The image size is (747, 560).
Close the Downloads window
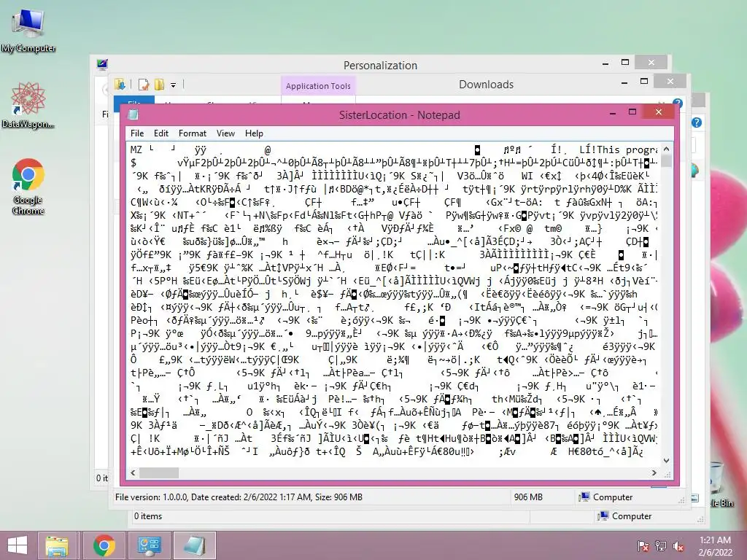point(670,82)
